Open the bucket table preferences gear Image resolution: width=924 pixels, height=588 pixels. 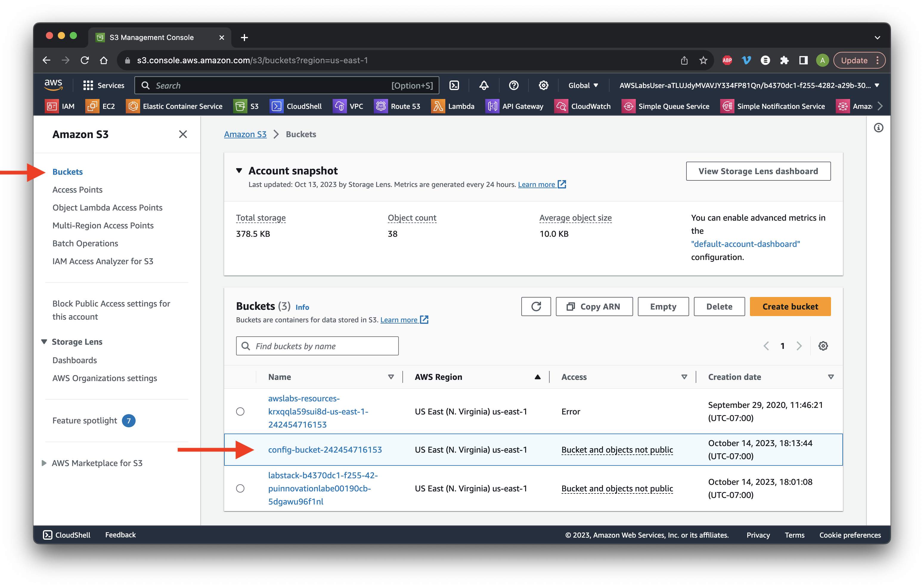pyautogui.click(x=823, y=346)
